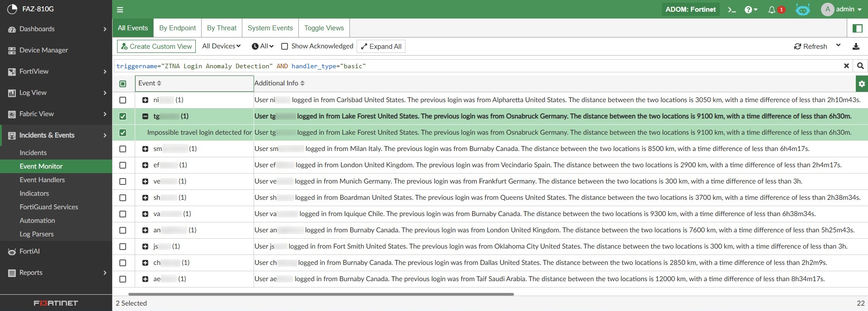The width and height of the screenshot is (868, 311).
Task: Clear the search filter with X
Action: (846, 66)
